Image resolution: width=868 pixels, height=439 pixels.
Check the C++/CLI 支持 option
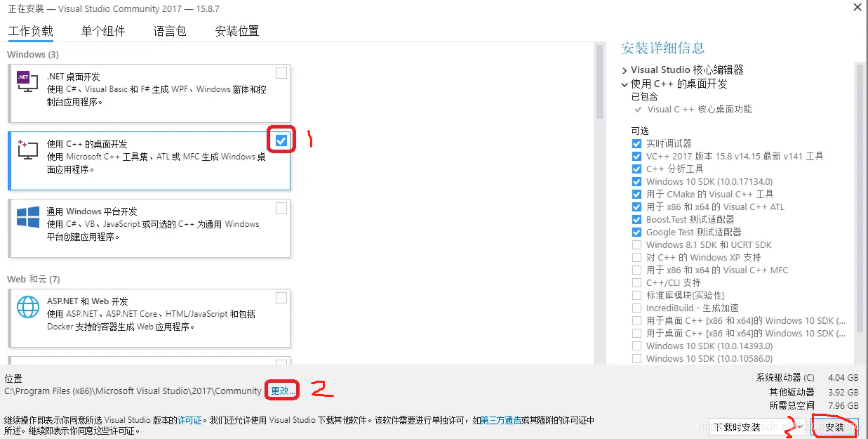pyautogui.click(x=636, y=282)
